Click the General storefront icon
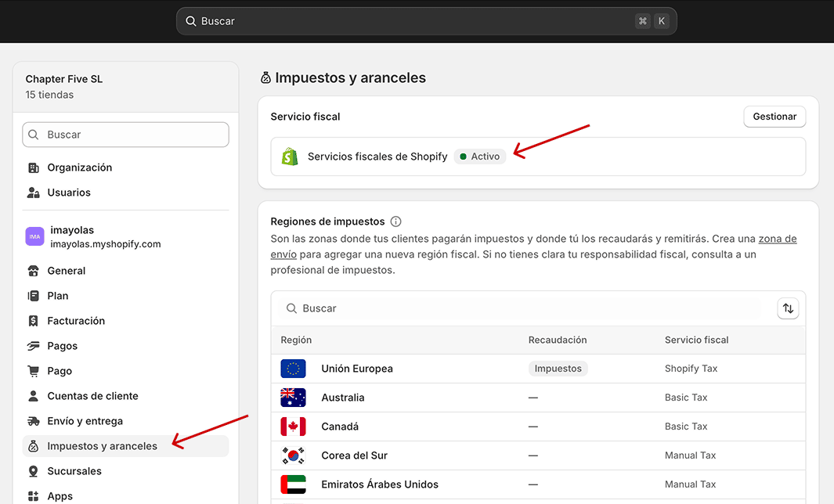The height and width of the screenshot is (504, 834). pyautogui.click(x=34, y=271)
